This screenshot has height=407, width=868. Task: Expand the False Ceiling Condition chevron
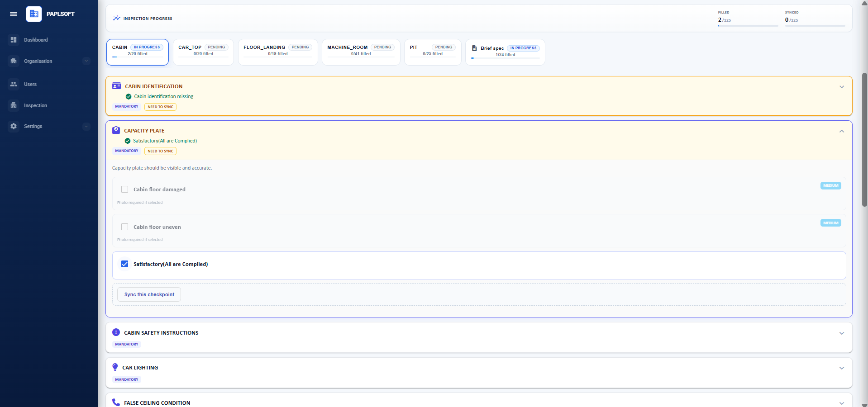coord(842,403)
